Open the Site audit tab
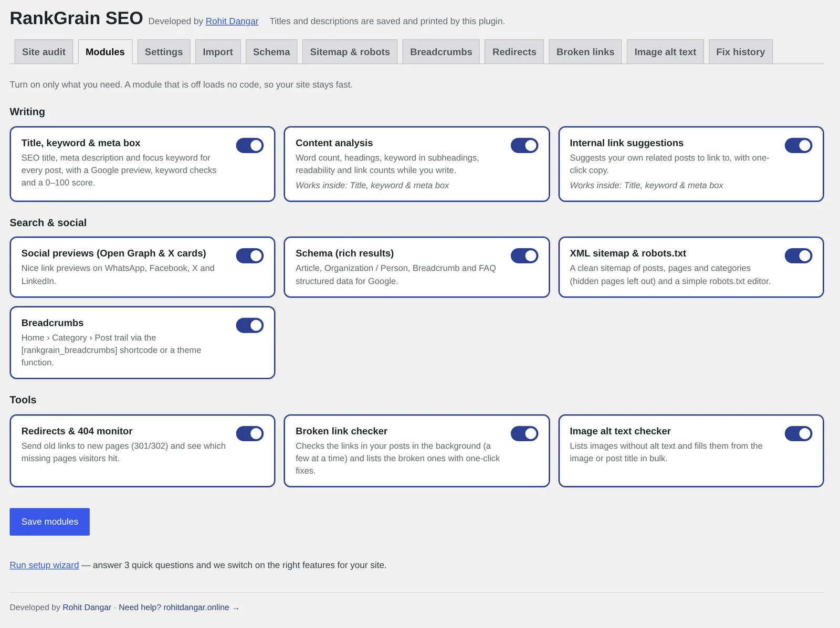 pyautogui.click(x=44, y=52)
